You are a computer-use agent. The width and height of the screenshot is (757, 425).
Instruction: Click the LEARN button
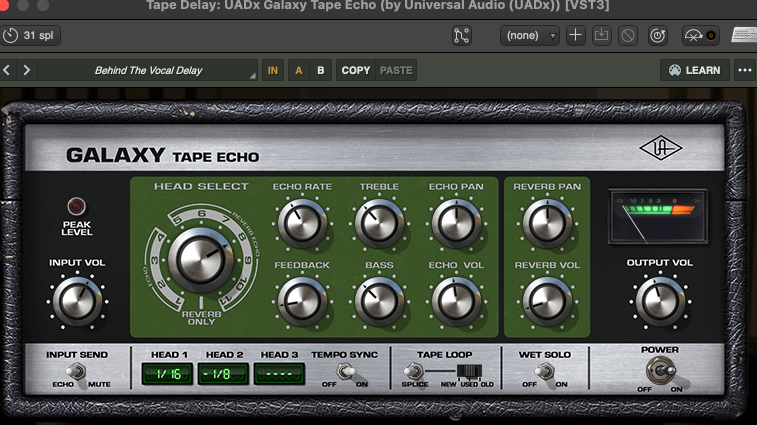[694, 70]
